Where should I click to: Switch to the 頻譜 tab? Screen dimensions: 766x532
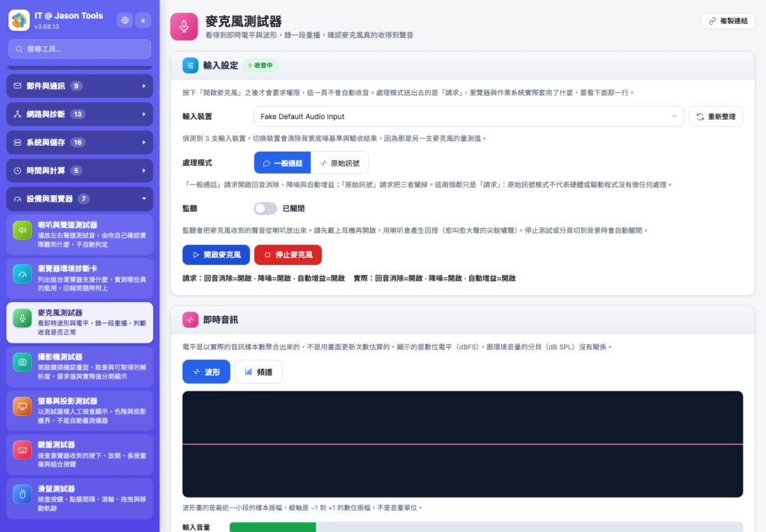[258, 373]
